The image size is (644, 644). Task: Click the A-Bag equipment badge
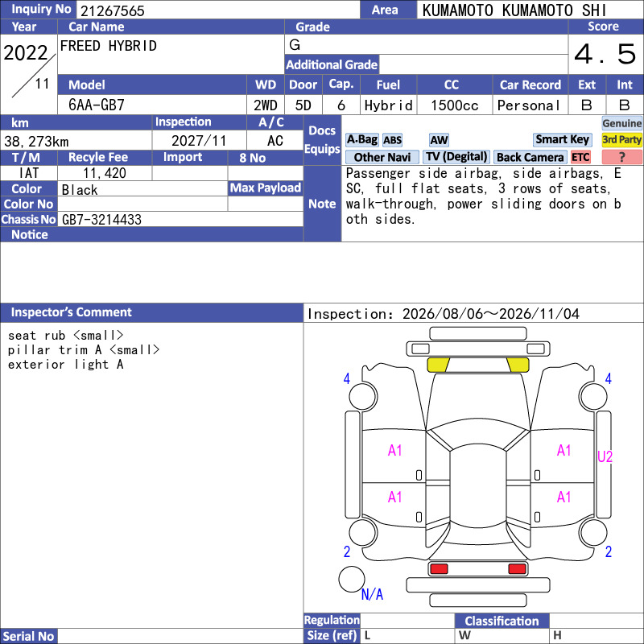[x=361, y=140]
